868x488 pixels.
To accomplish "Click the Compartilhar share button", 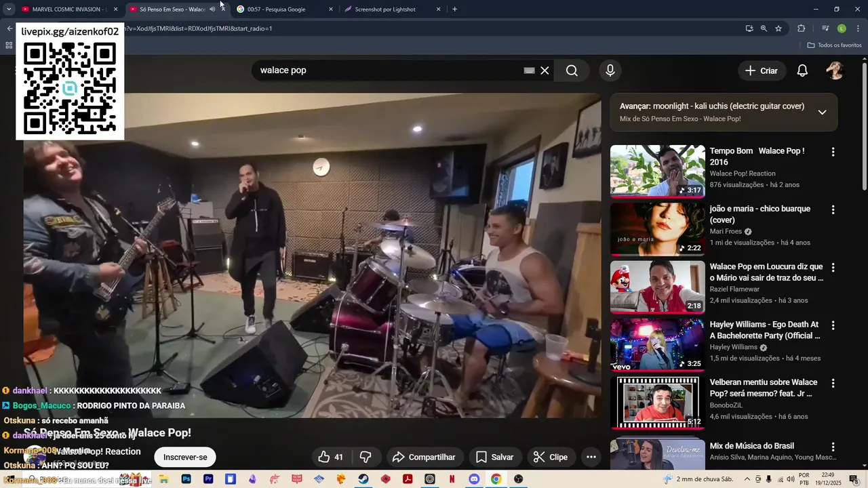I will coord(423,457).
